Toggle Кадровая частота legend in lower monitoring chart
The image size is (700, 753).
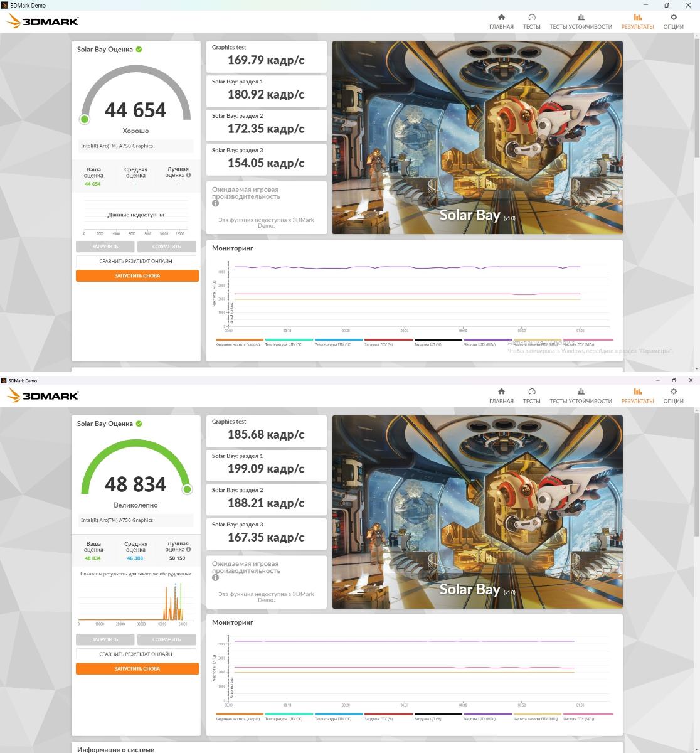click(x=238, y=717)
